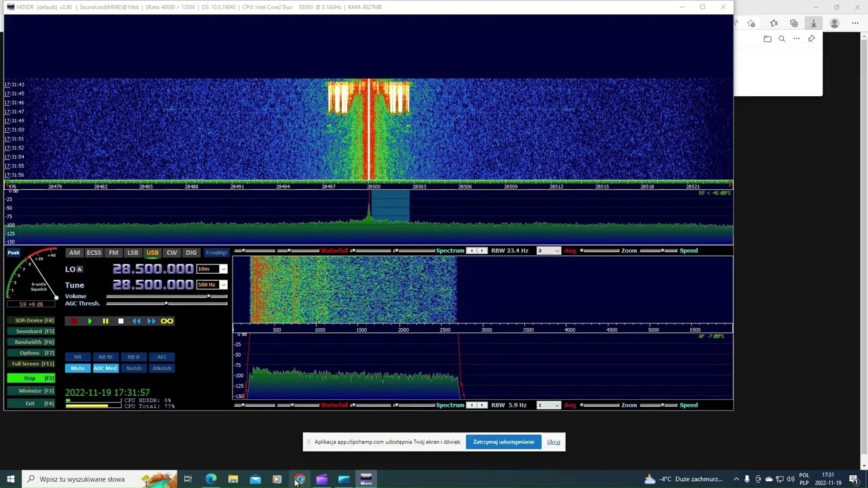
Task: Select the DIG mode
Action: click(x=191, y=253)
